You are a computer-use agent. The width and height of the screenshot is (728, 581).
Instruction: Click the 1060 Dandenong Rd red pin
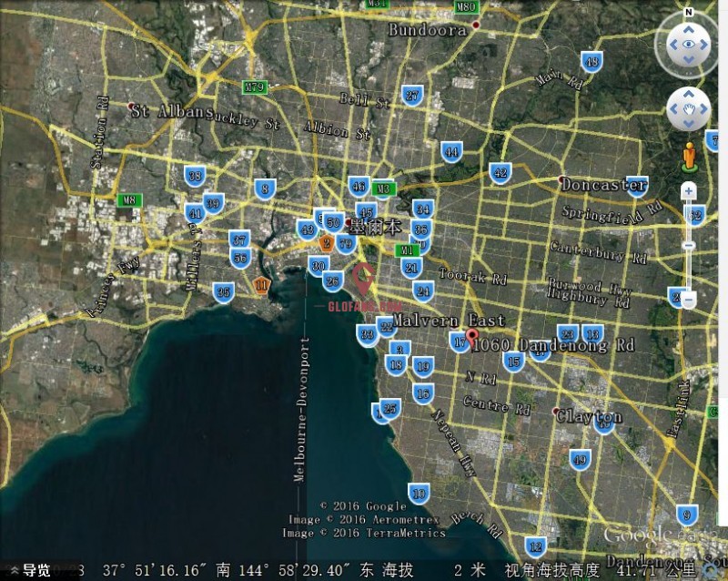(471, 336)
